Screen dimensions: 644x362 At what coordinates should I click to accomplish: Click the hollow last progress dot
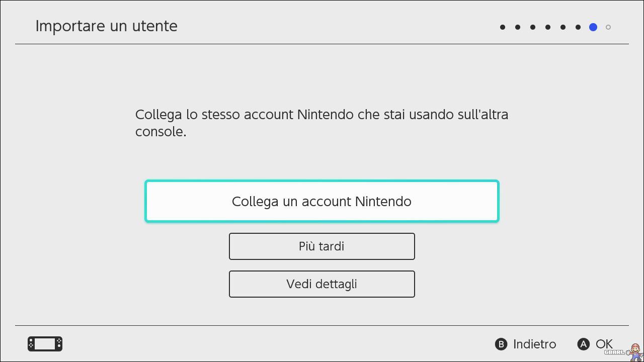[x=608, y=27]
